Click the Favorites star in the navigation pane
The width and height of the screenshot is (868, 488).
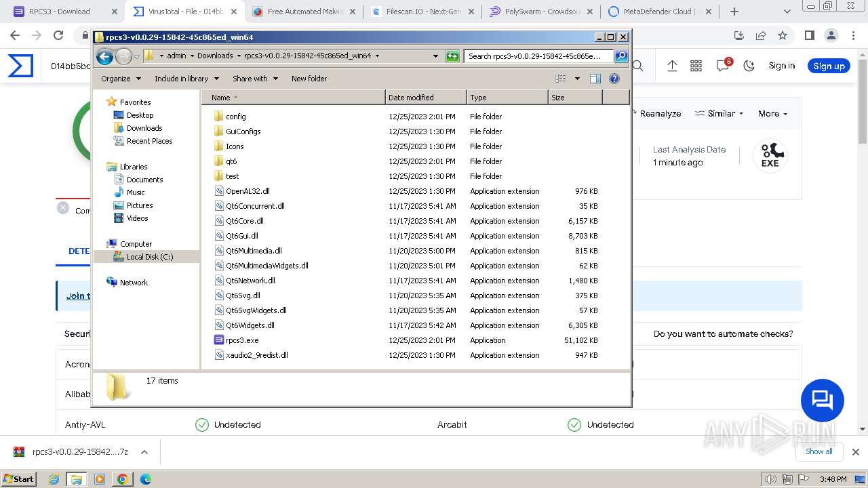112,102
